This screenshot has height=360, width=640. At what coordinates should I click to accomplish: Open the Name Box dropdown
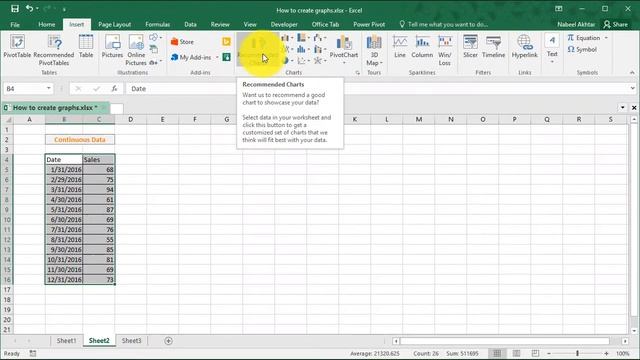(x=49, y=89)
